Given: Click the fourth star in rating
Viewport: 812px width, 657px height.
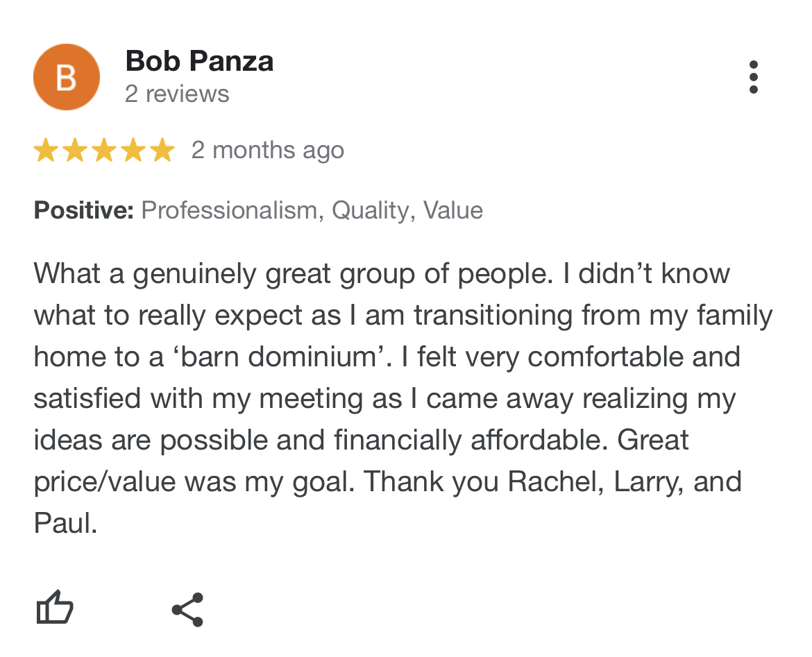Looking at the screenshot, I should coord(133,150).
